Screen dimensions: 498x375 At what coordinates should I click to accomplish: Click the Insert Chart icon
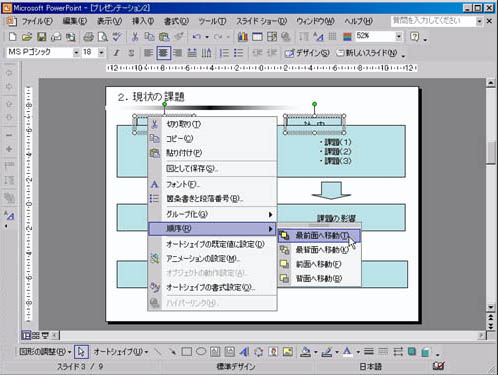point(243,36)
